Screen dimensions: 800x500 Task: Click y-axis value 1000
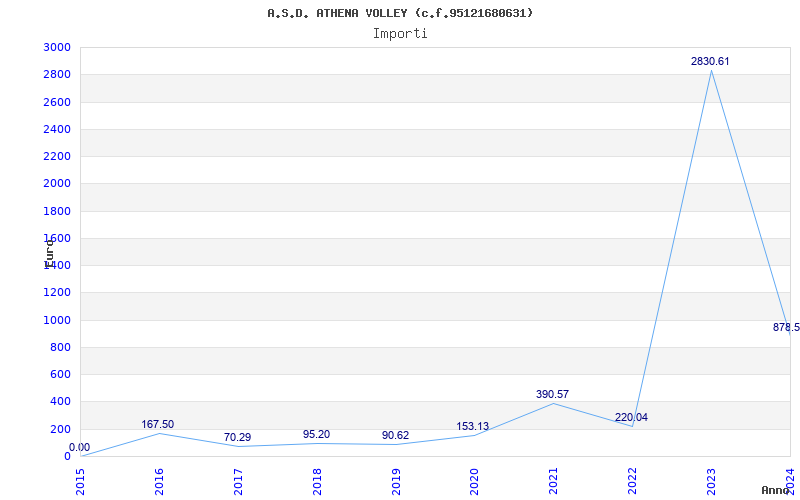57,320
